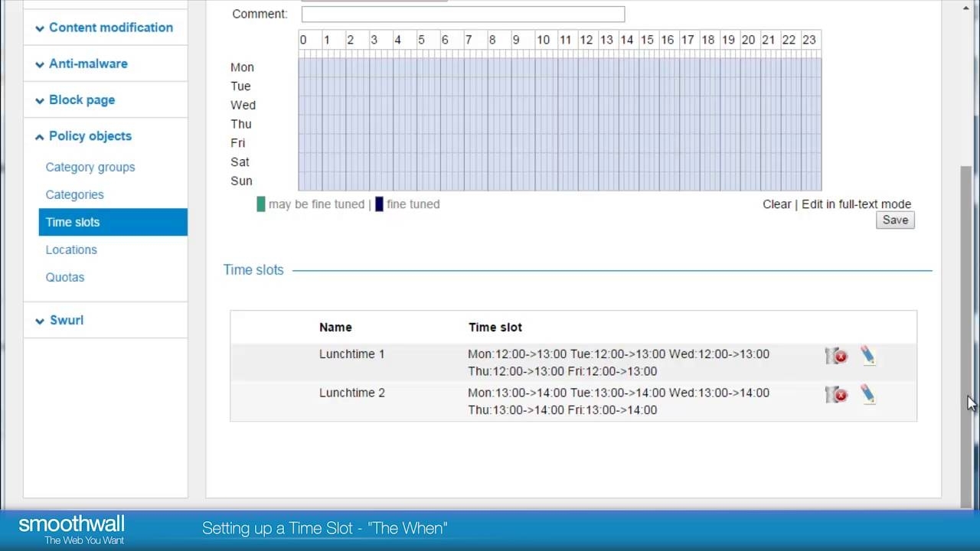Save the time slot
This screenshot has height=551, width=980.
[x=895, y=220]
